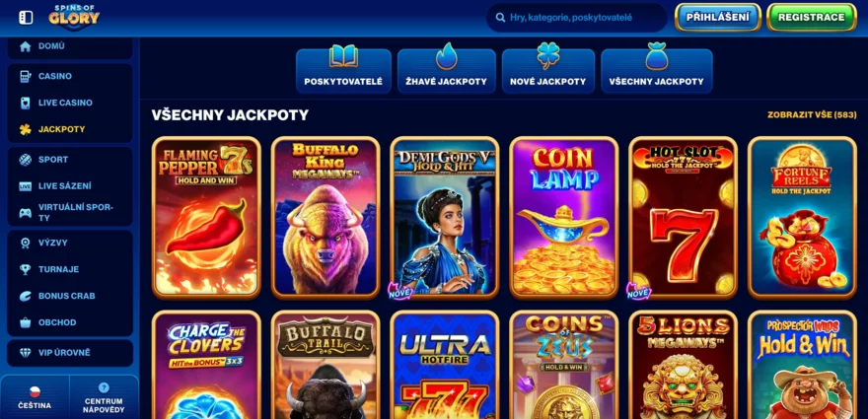The height and width of the screenshot is (419, 868).
Task: Open Bonus Crab page
Action: tap(70, 296)
